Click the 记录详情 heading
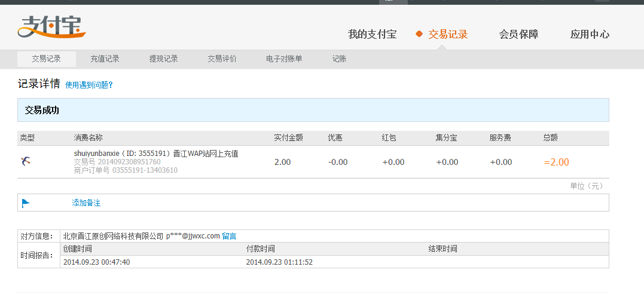This screenshot has width=644, height=294. (39, 84)
